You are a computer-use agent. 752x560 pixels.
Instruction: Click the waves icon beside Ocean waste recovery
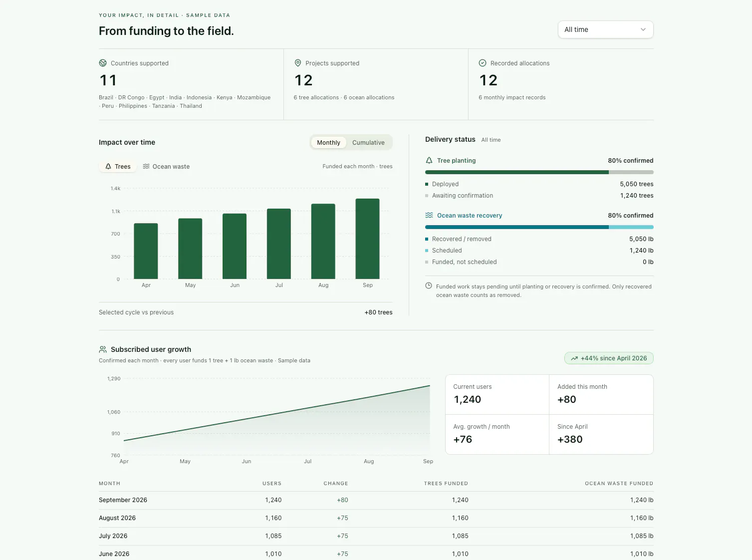429,215
